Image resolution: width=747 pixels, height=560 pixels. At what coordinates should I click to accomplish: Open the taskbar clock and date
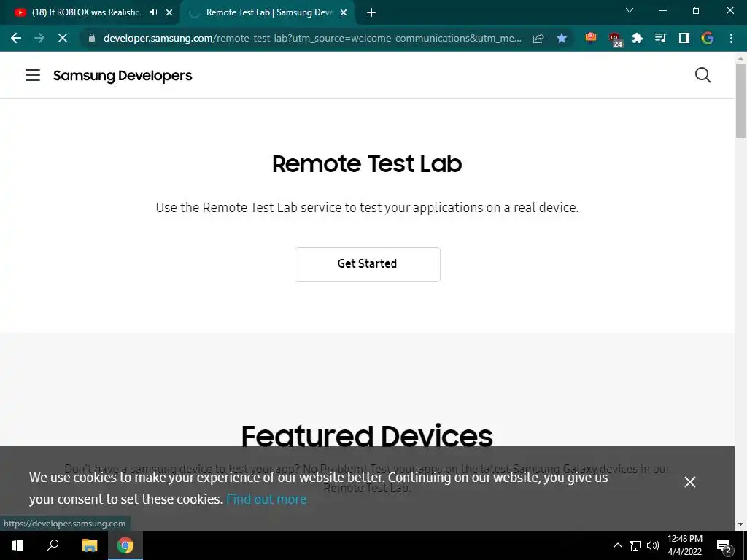tap(684, 545)
